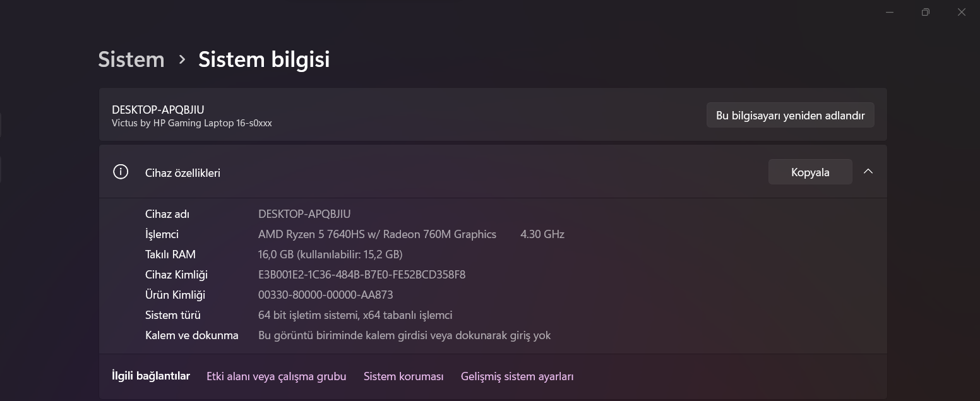The width and height of the screenshot is (980, 401).
Task: Click the Cihaz Kimliği value text
Action: pyautogui.click(x=362, y=275)
